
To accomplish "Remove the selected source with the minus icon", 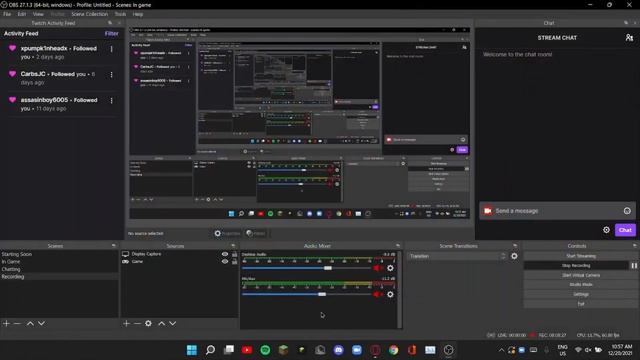I will [x=137, y=323].
